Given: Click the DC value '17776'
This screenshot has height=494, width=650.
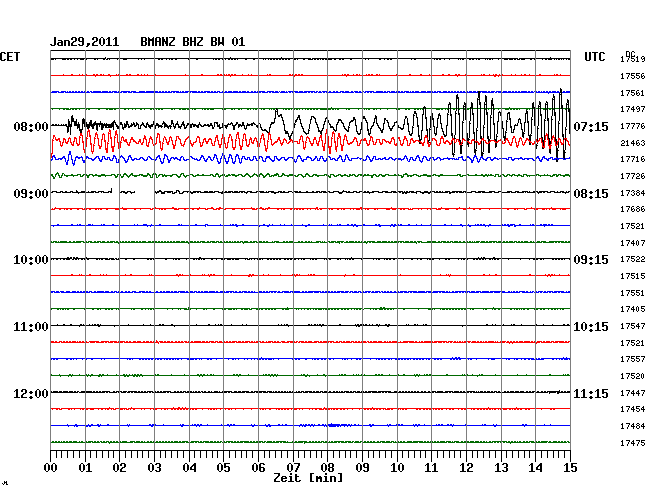Looking at the screenshot, I should click(x=633, y=126).
